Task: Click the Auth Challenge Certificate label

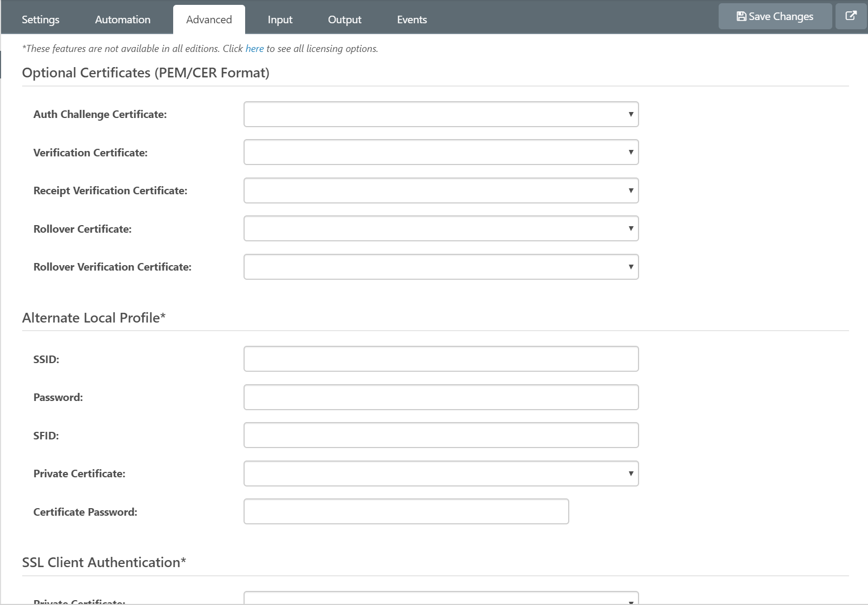Action: pyautogui.click(x=100, y=114)
